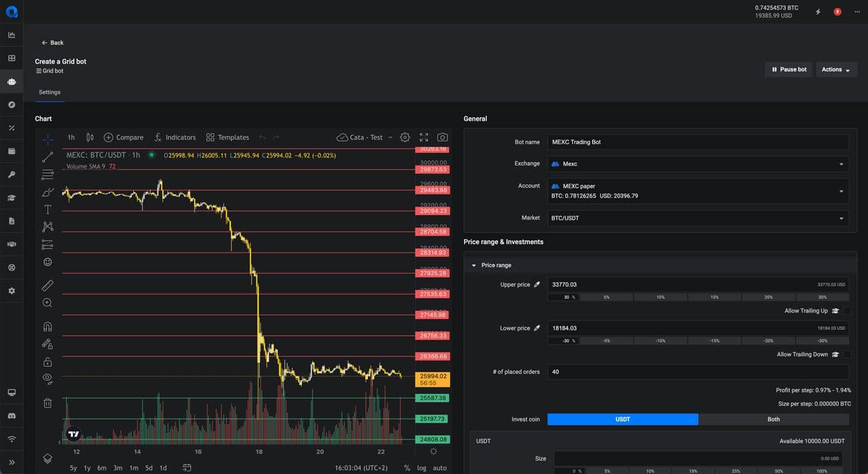Select the ruler measure tool

[x=47, y=286]
